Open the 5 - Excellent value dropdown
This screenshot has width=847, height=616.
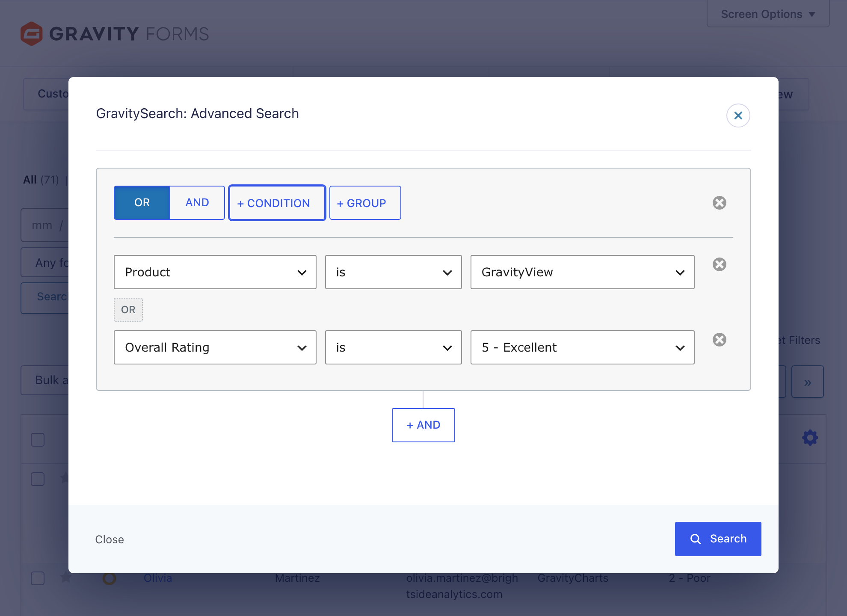pos(582,347)
